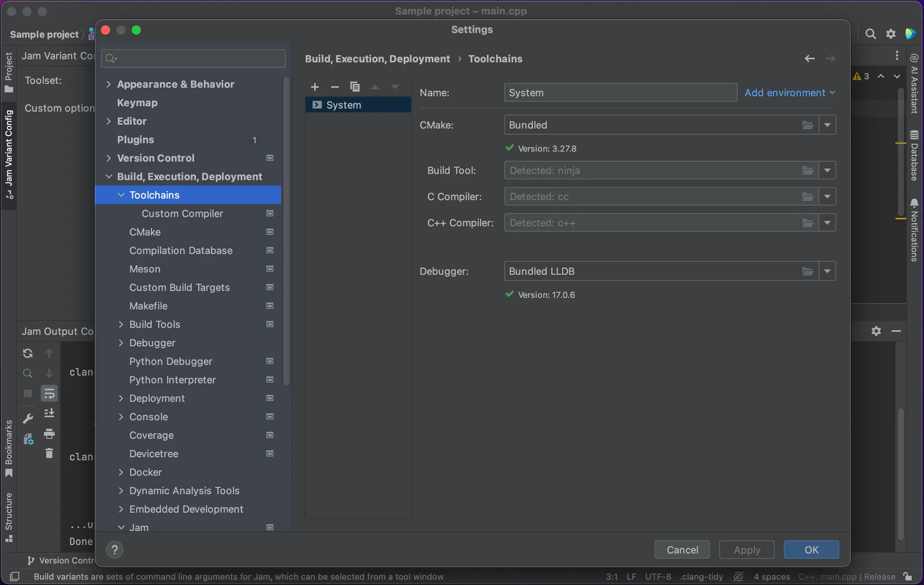Expand Build Tools settings node
Viewport: 924px width, 585px height.
click(x=120, y=325)
